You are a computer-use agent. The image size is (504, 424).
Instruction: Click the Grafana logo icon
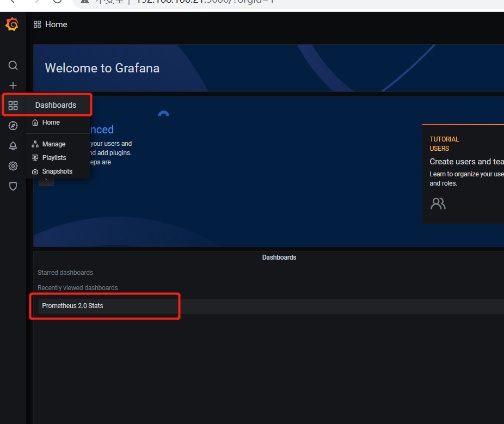(12, 24)
